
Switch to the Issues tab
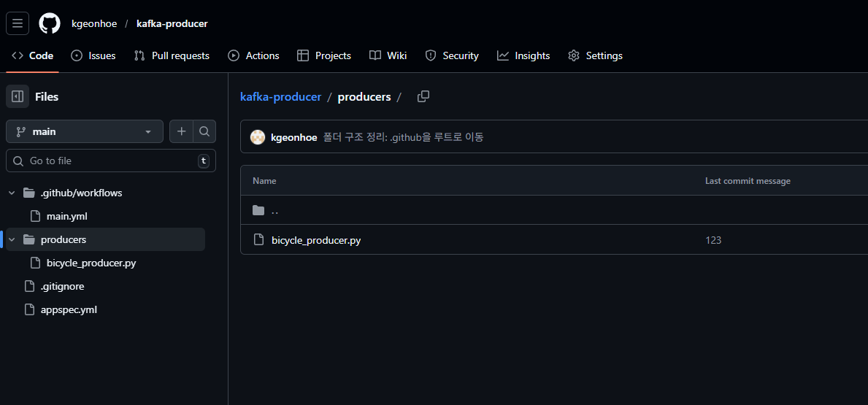pos(93,55)
